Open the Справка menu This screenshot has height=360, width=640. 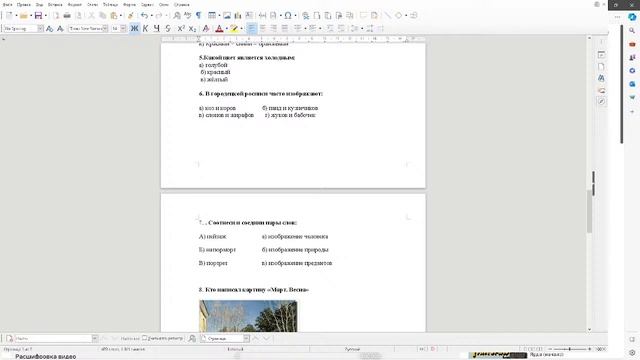click(x=181, y=4)
